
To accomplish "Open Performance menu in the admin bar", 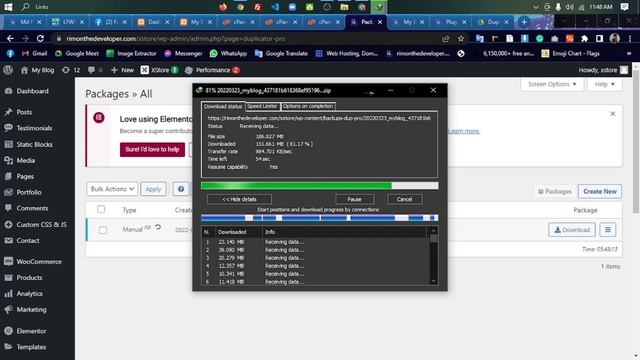I will pos(212,70).
